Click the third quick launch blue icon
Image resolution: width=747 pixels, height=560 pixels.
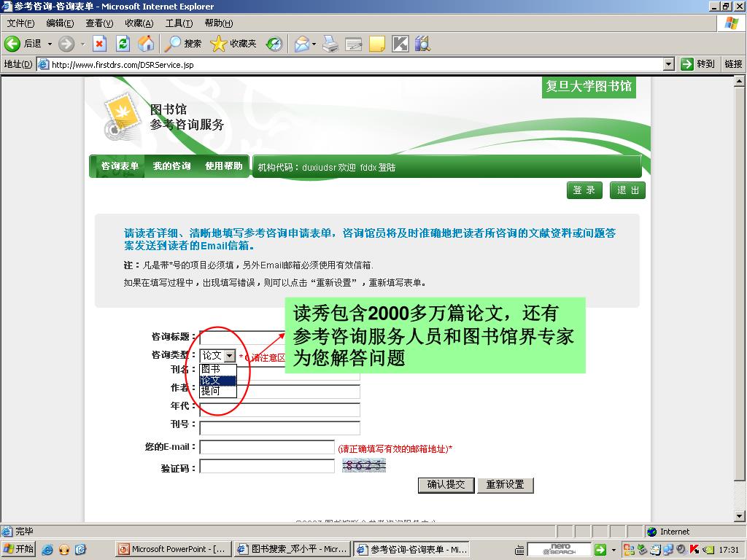(80, 550)
